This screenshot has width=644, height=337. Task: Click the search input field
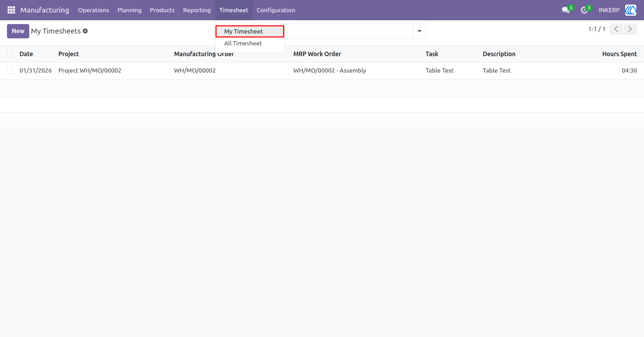(x=348, y=31)
